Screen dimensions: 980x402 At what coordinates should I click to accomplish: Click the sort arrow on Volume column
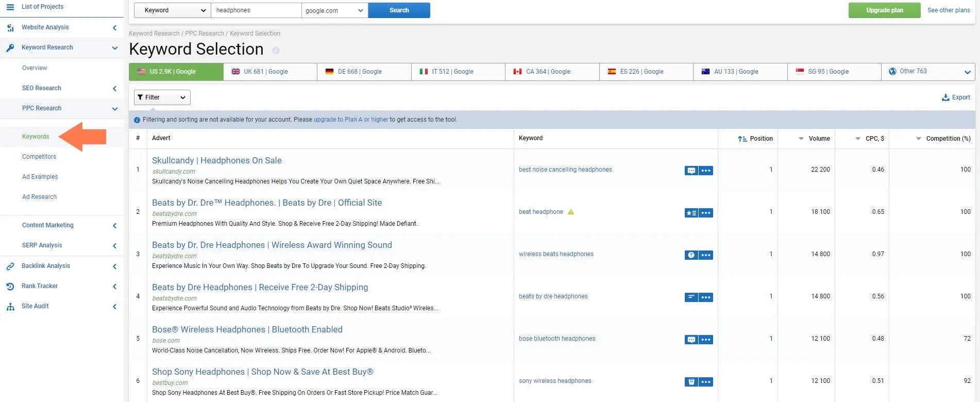coord(801,139)
